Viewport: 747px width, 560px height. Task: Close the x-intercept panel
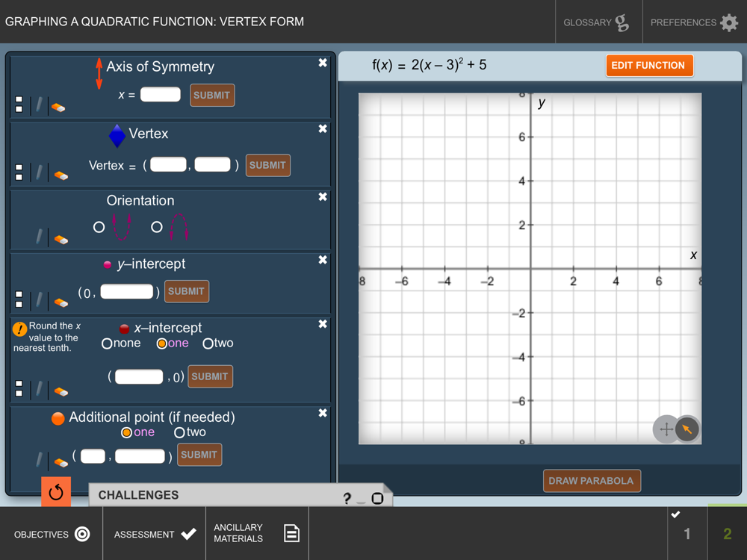(323, 324)
